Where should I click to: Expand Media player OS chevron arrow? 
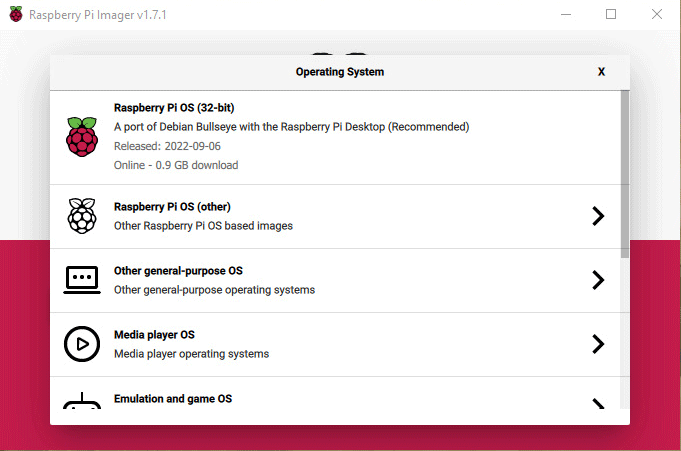[598, 344]
